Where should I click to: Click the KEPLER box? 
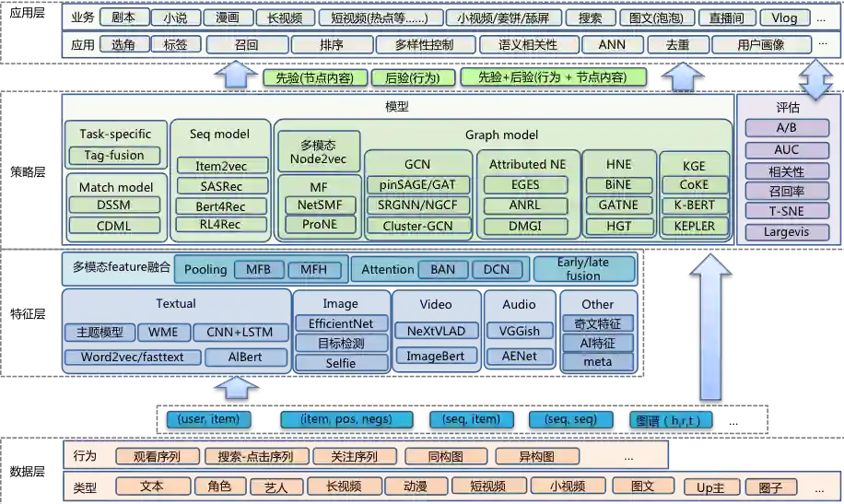[x=695, y=226]
